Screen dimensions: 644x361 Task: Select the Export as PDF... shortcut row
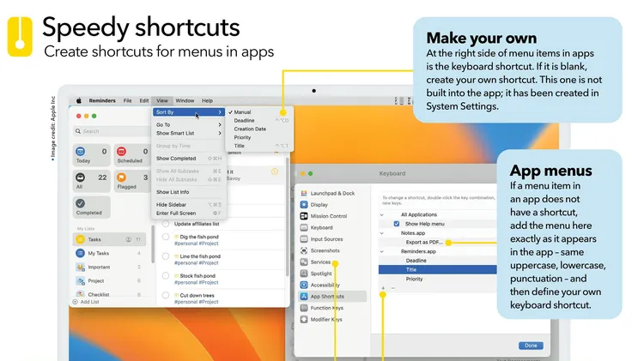click(x=437, y=243)
